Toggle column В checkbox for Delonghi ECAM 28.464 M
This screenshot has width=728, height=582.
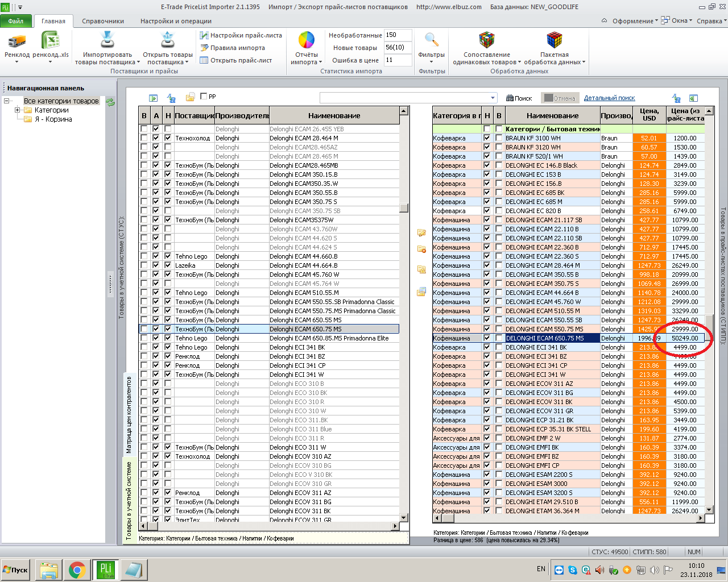pyautogui.click(x=144, y=138)
